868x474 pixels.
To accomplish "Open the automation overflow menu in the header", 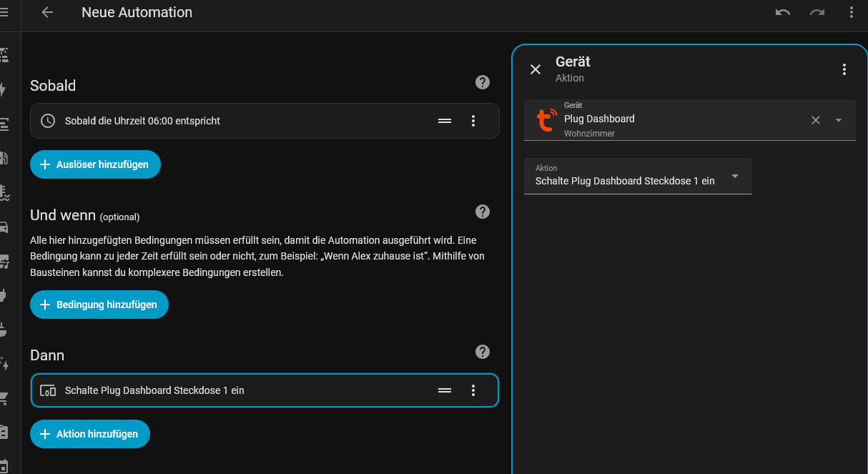I will point(851,12).
